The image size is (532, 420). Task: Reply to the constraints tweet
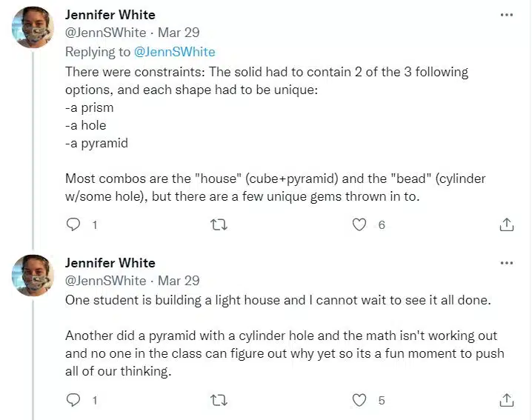(73, 224)
